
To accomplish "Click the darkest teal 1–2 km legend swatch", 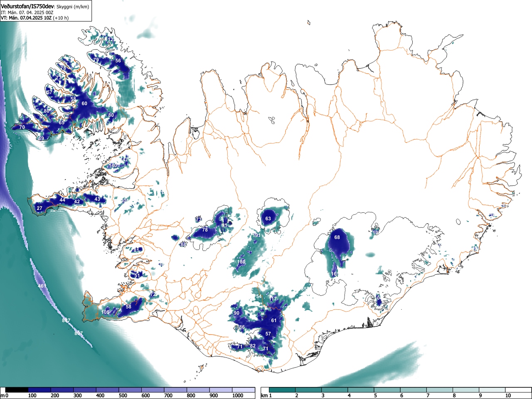I will click(283, 390).
